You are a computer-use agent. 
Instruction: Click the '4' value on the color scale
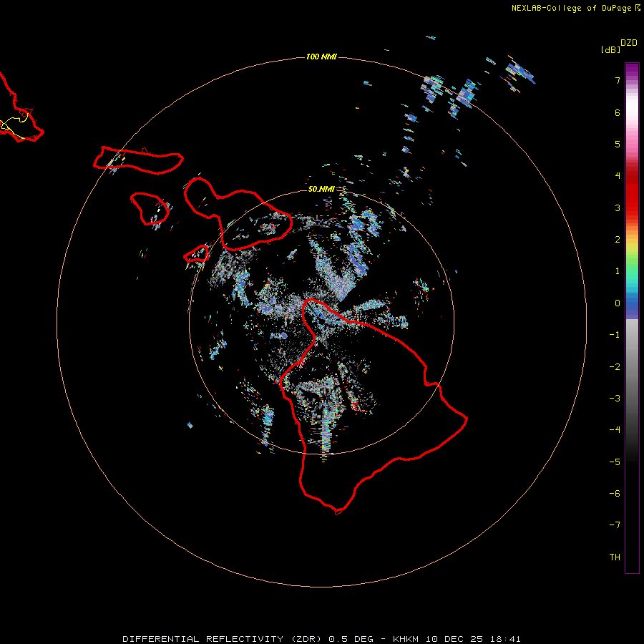click(618, 176)
